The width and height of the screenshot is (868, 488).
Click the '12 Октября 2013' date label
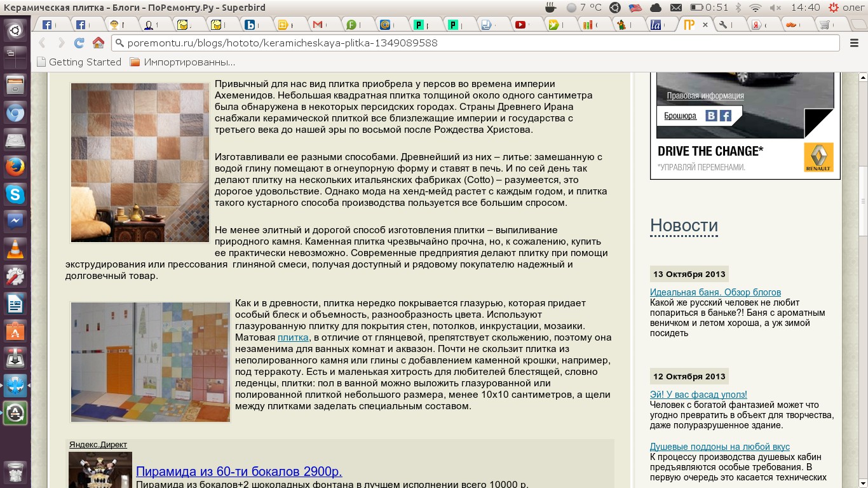coord(689,376)
